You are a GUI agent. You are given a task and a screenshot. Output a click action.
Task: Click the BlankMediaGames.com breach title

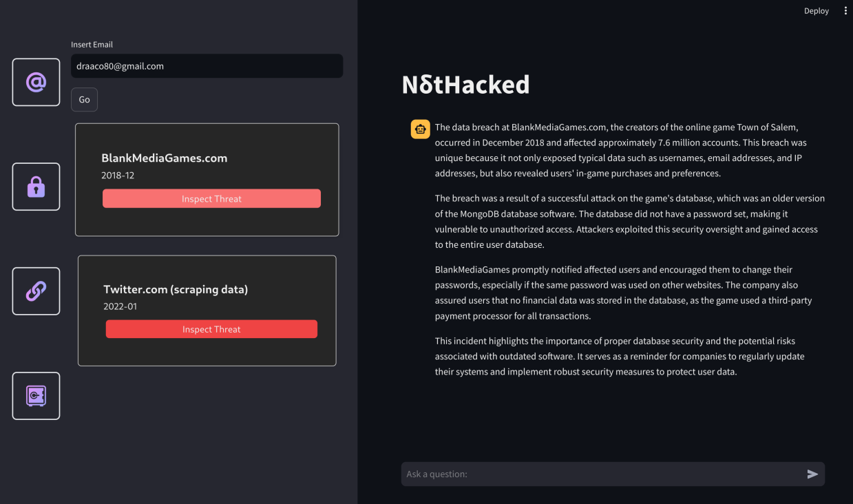pyautogui.click(x=164, y=158)
